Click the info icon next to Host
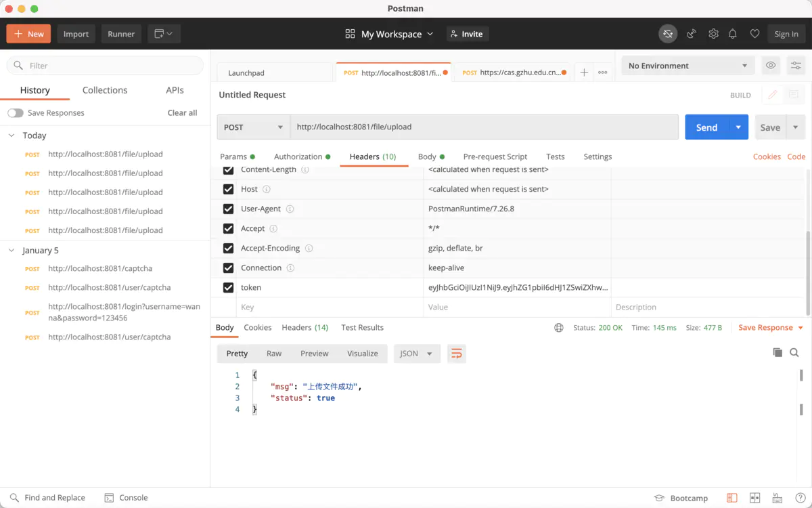The height and width of the screenshot is (508, 812). point(267,189)
